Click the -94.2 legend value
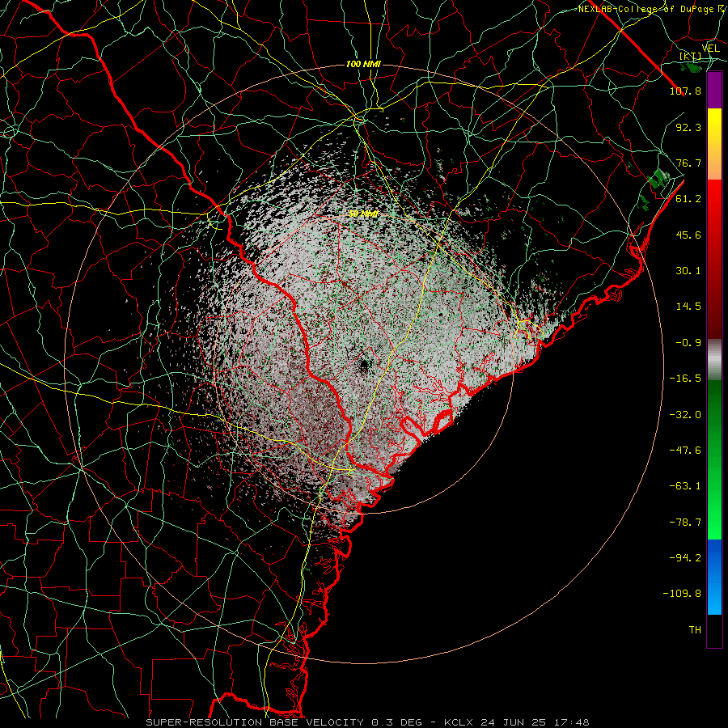This screenshot has width=728, height=728. coord(685,558)
